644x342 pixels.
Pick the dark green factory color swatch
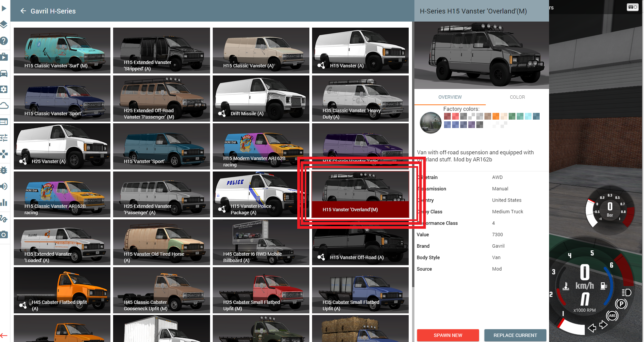point(512,116)
